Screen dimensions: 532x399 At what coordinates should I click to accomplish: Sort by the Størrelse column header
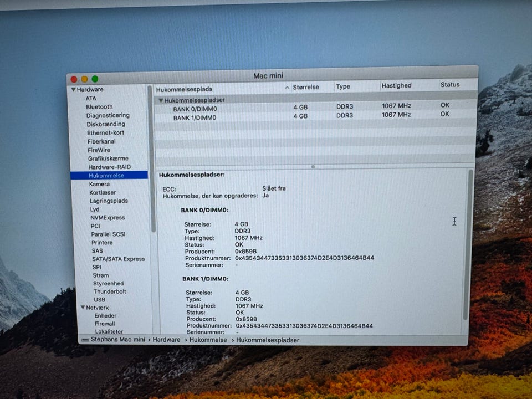pyautogui.click(x=306, y=87)
